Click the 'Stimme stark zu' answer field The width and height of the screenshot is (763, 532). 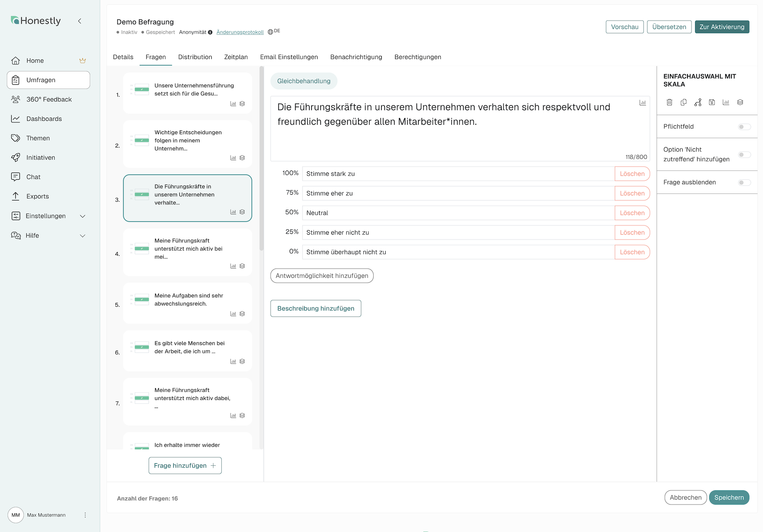pos(458,174)
